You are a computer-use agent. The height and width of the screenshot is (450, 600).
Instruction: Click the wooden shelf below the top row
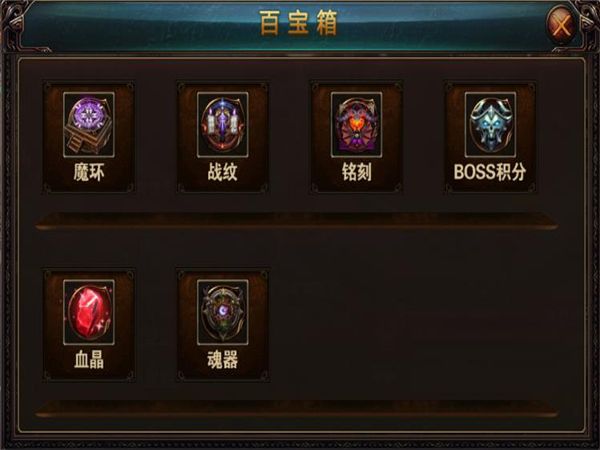(x=297, y=222)
